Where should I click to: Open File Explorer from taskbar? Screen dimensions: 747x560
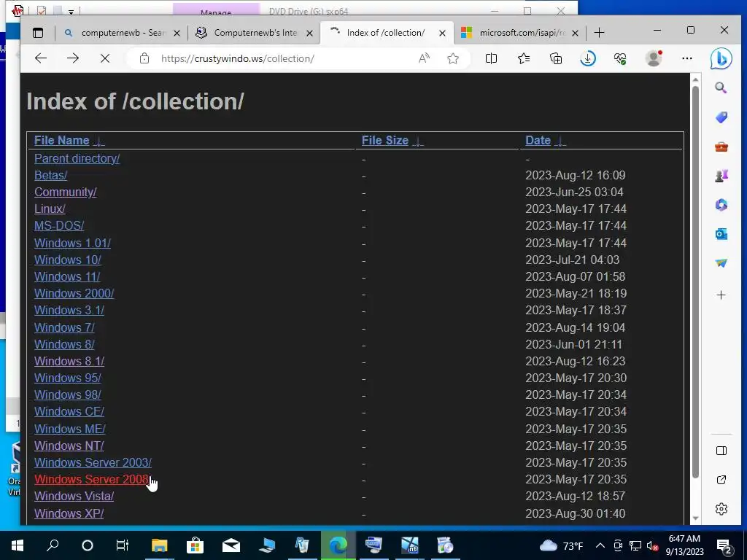click(159, 545)
